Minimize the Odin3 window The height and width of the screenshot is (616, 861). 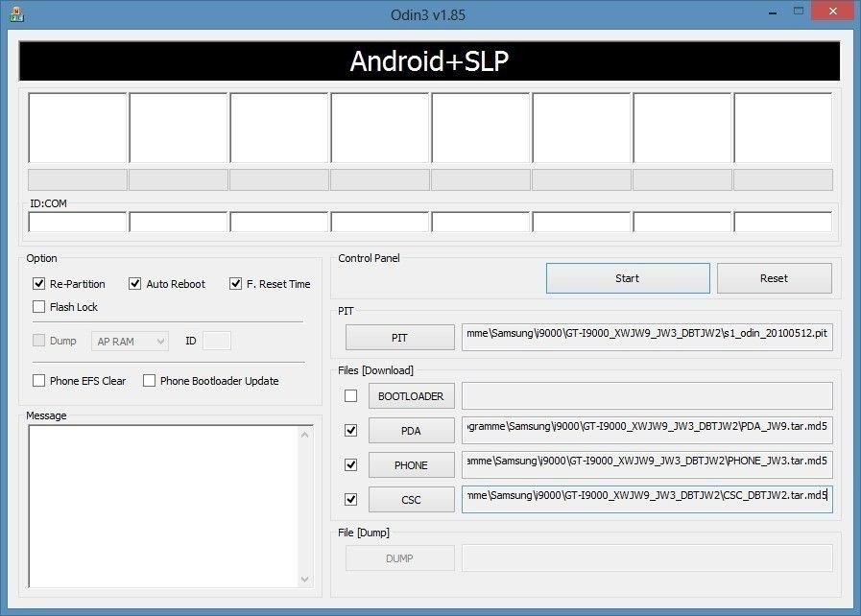tap(773, 12)
